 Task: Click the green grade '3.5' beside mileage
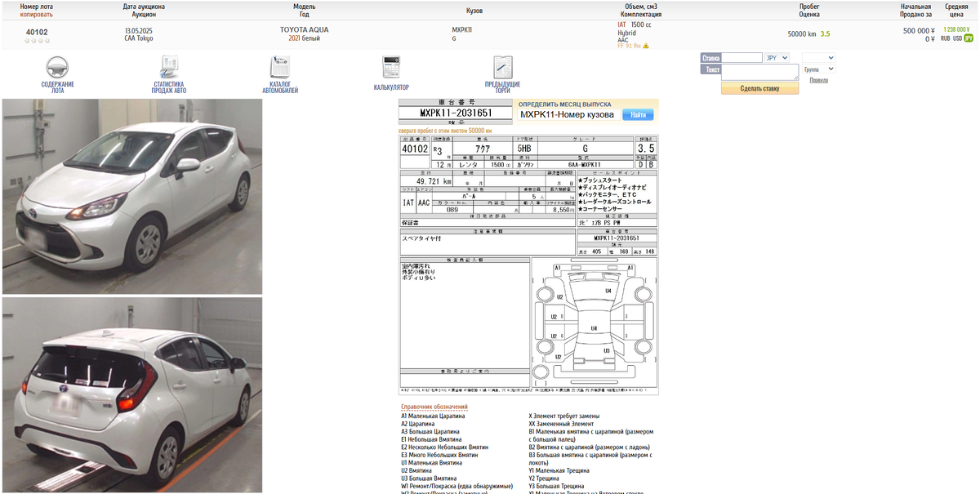(x=825, y=34)
